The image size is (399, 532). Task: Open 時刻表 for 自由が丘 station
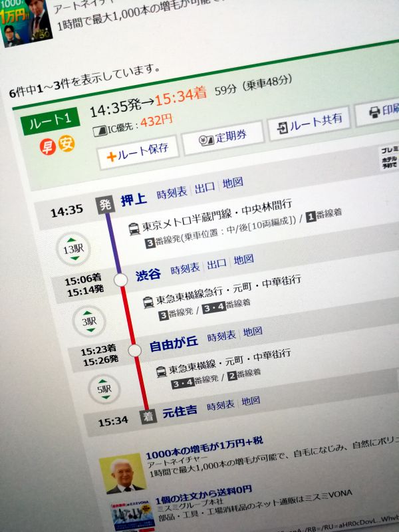221,336
